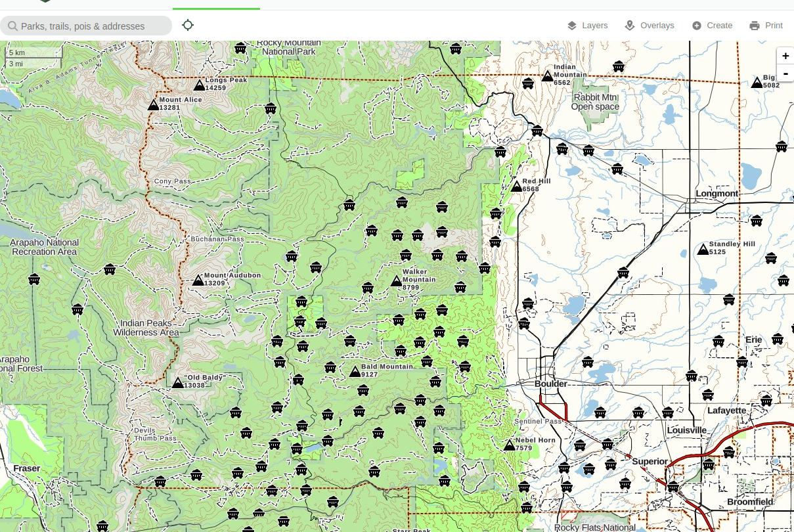This screenshot has height=532, width=794.
Task: Zoom out with the minus button
Action: (x=785, y=73)
